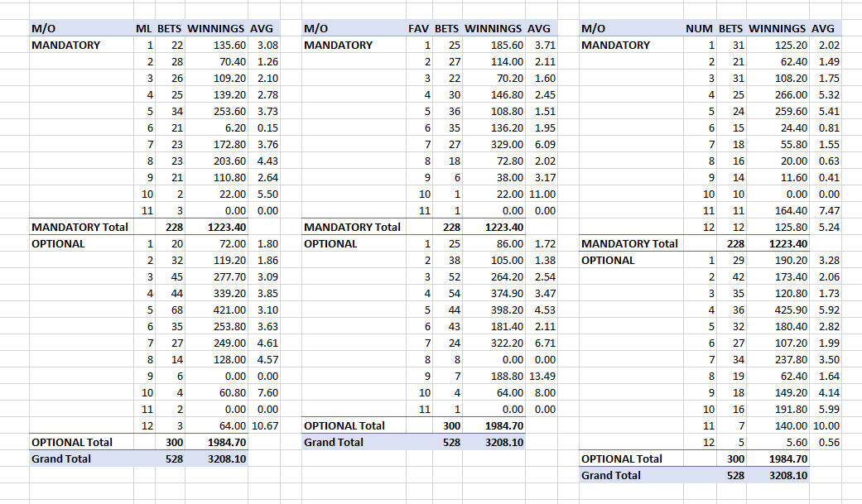
Task: Select average value 5.32
Action: coord(829,94)
